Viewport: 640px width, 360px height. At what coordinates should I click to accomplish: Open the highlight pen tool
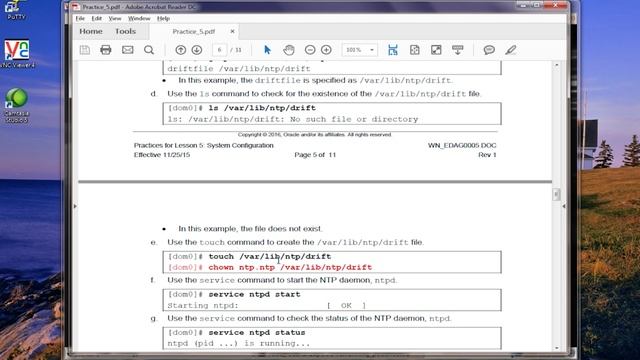pos(511,50)
